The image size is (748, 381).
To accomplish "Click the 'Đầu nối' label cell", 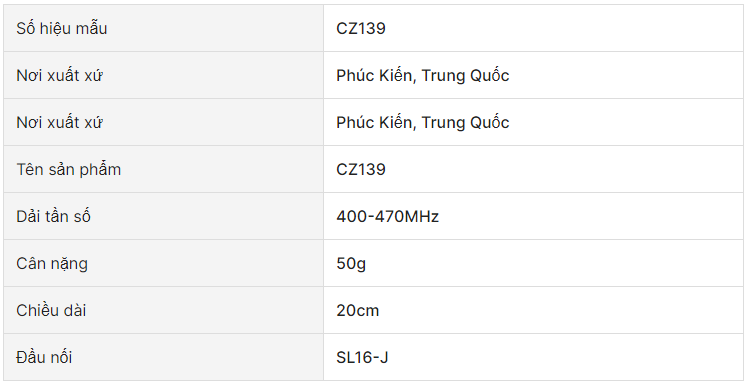I will click(164, 357).
